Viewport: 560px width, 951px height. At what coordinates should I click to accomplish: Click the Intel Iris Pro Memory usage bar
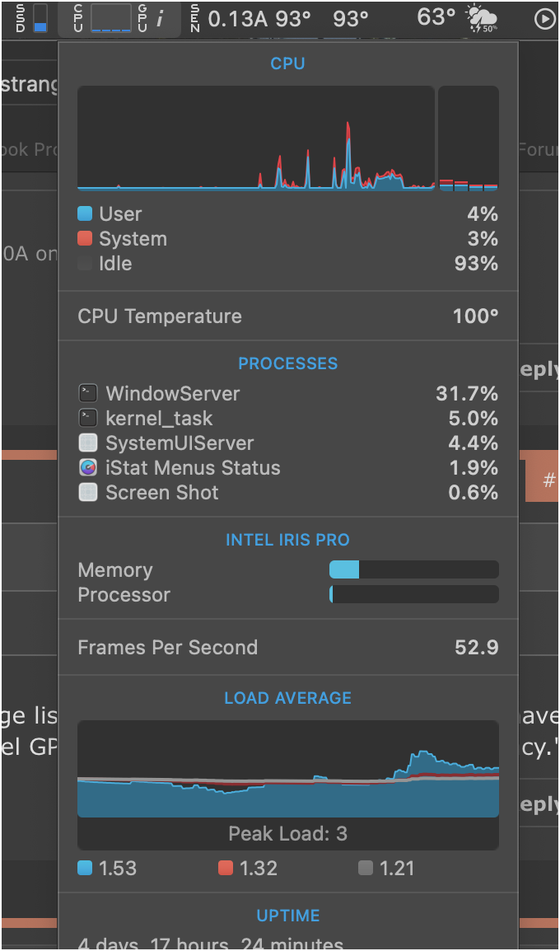[414, 569]
